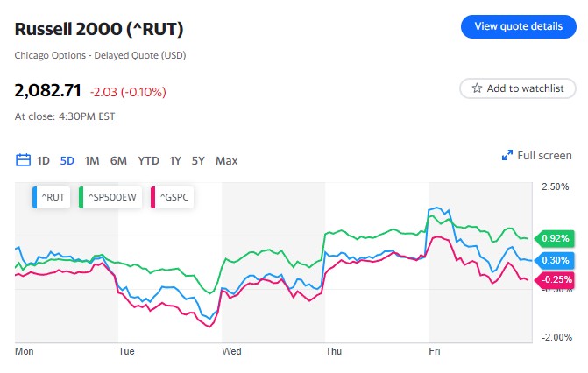
Task: Select the 1D time range
Action: pyautogui.click(x=43, y=160)
